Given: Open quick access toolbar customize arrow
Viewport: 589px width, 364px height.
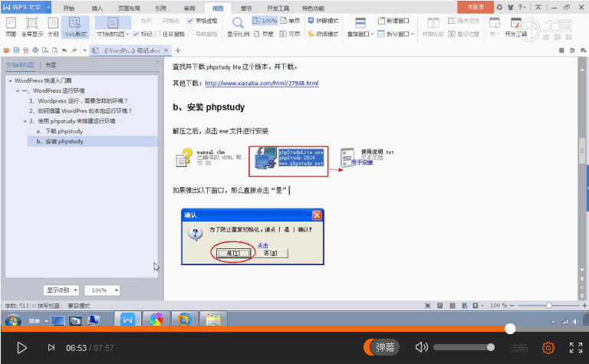Looking at the screenshot, I should tap(84, 51).
